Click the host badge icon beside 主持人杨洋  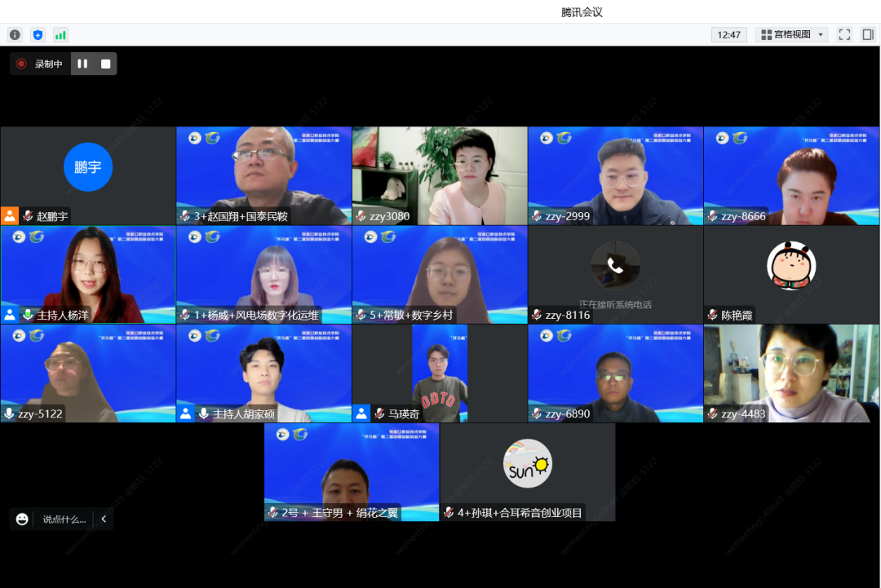coord(10,315)
